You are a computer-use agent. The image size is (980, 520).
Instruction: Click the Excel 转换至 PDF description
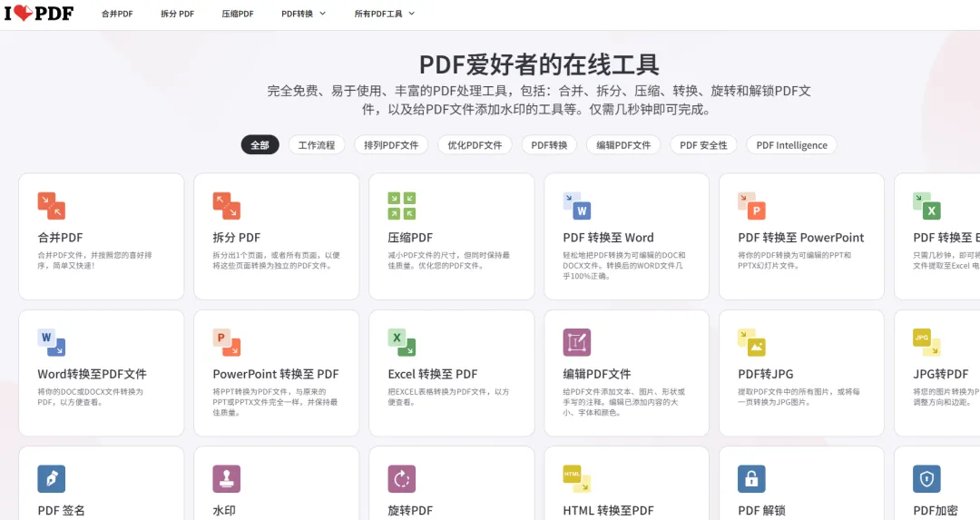448,397
